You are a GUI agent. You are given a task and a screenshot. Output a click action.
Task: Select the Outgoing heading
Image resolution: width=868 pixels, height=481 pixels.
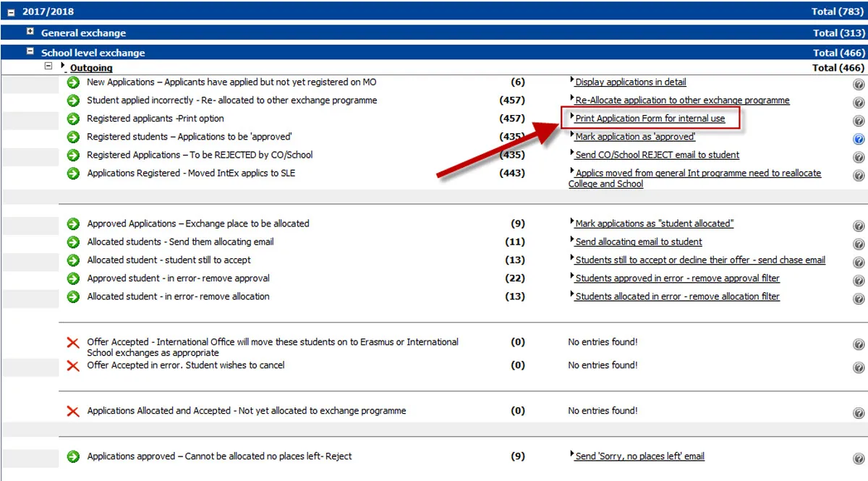tap(91, 67)
